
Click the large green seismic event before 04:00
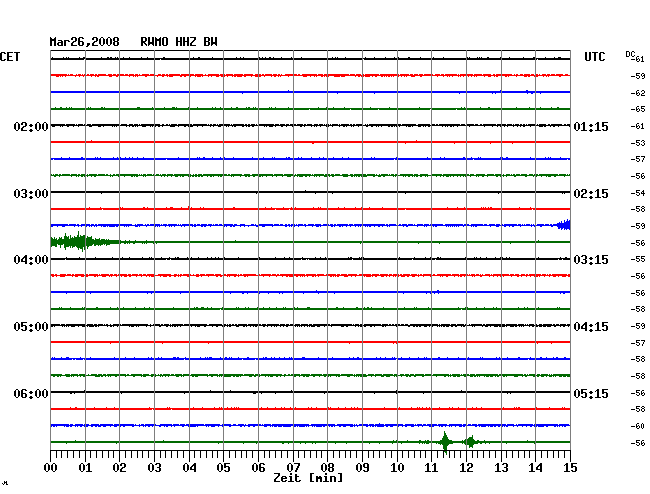click(85, 242)
